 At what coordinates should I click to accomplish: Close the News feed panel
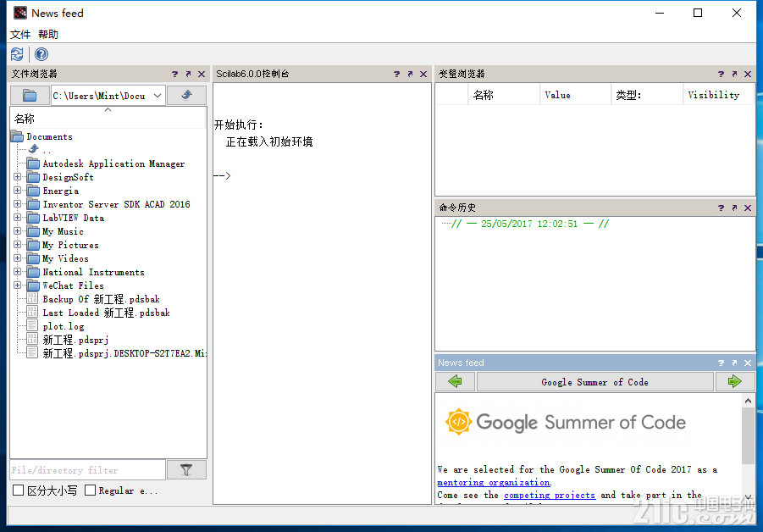pos(748,363)
